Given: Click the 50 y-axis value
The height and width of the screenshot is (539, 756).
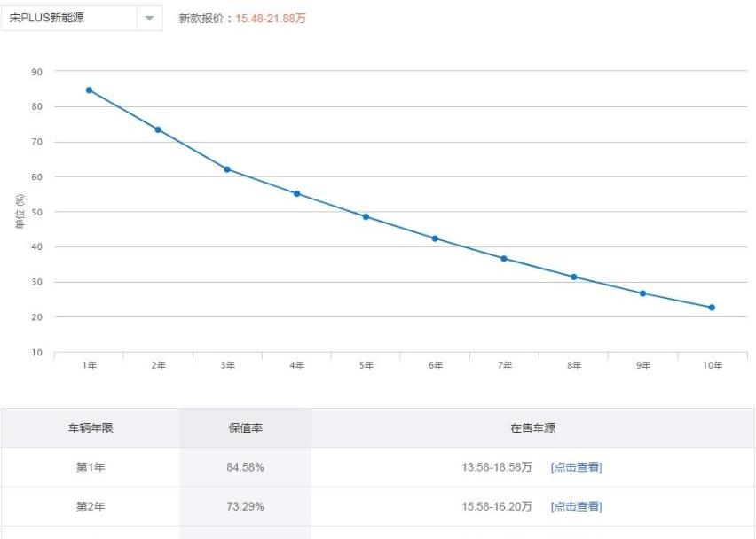Looking at the screenshot, I should pos(37,212).
